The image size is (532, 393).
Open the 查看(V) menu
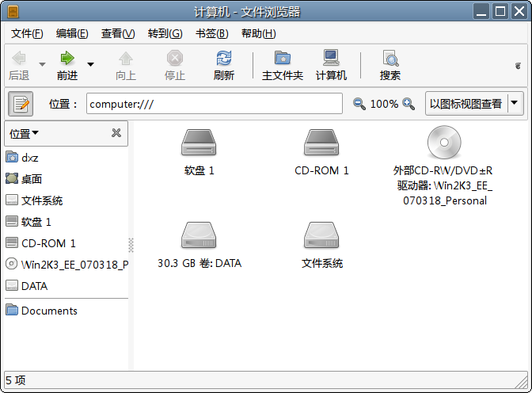118,33
